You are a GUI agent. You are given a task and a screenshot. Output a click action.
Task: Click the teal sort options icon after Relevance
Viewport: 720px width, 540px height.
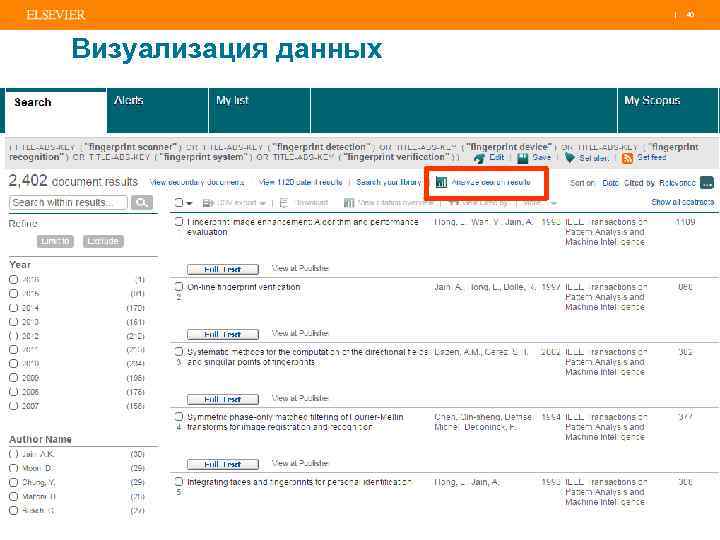point(707,183)
